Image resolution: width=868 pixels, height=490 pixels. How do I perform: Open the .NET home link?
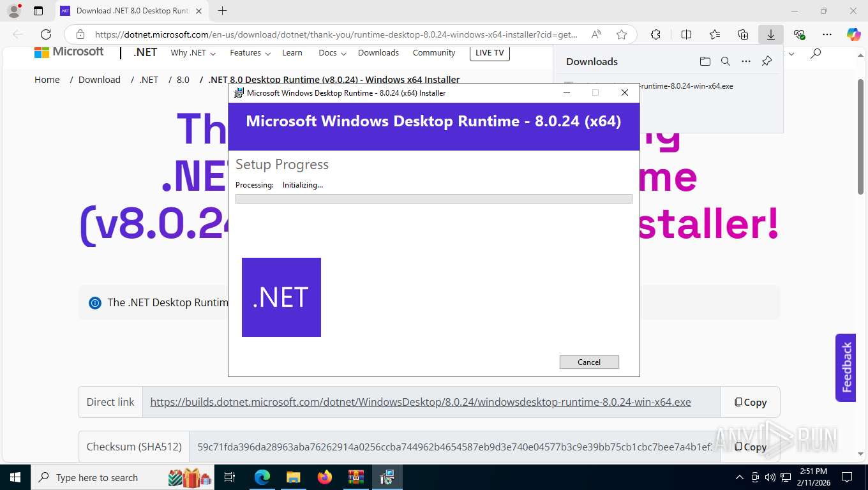pyautogui.click(x=145, y=52)
